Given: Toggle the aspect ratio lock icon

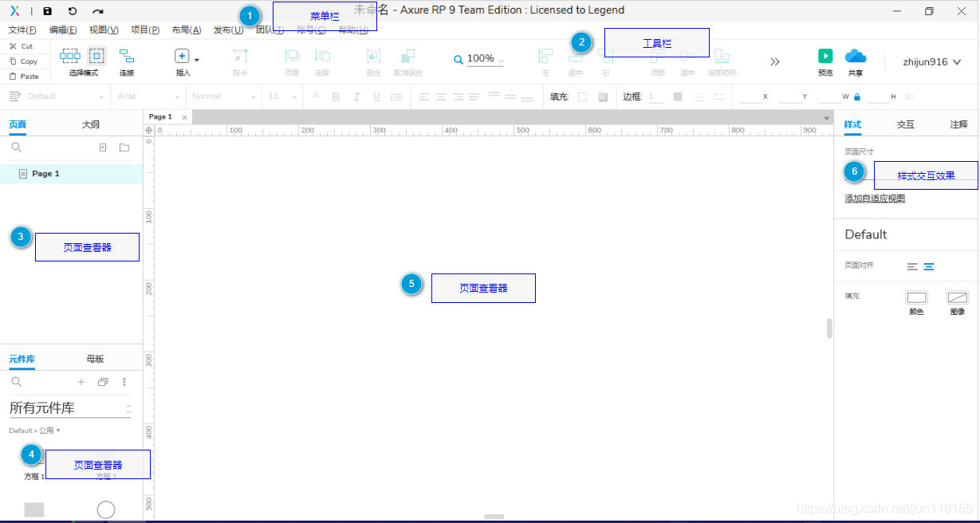Looking at the screenshot, I should (857, 96).
